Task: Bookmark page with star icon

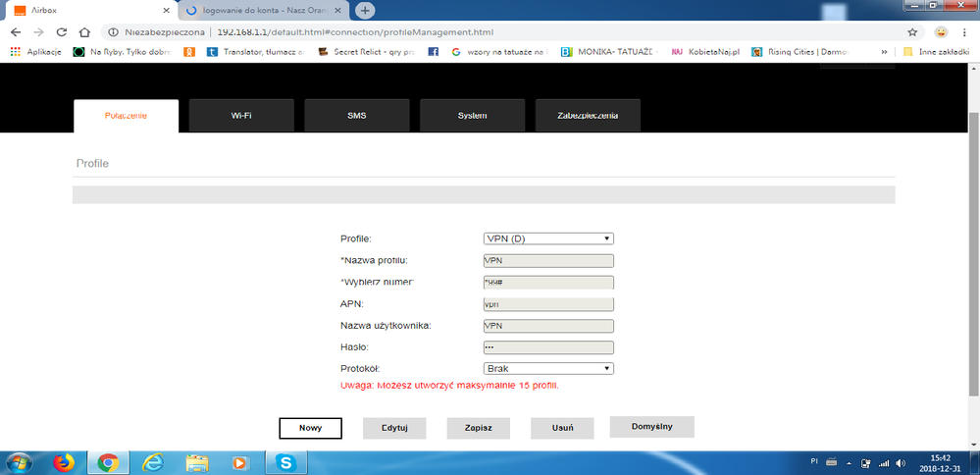Action: tap(912, 31)
